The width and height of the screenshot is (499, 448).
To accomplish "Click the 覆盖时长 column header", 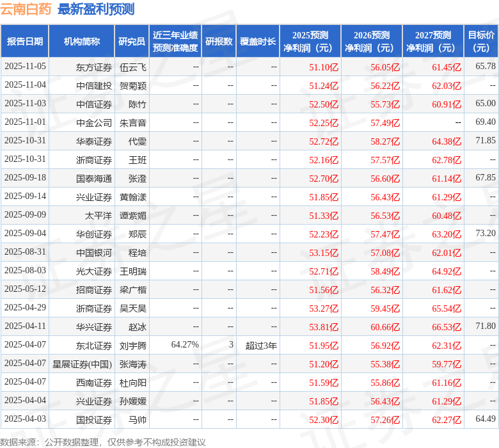I will tap(258, 42).
